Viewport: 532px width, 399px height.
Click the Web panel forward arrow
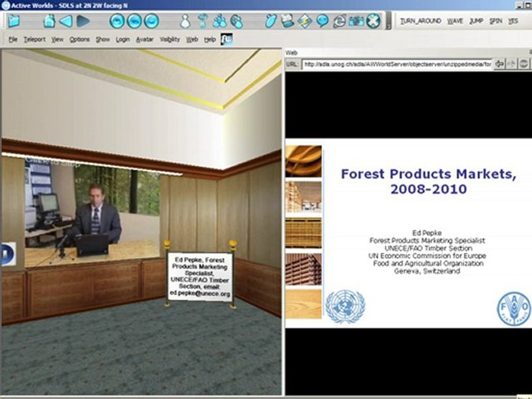click(x=511, y=64)
